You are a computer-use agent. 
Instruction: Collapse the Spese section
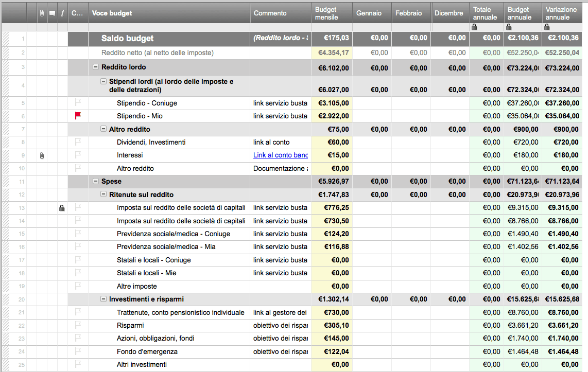[x=96, y=181]
